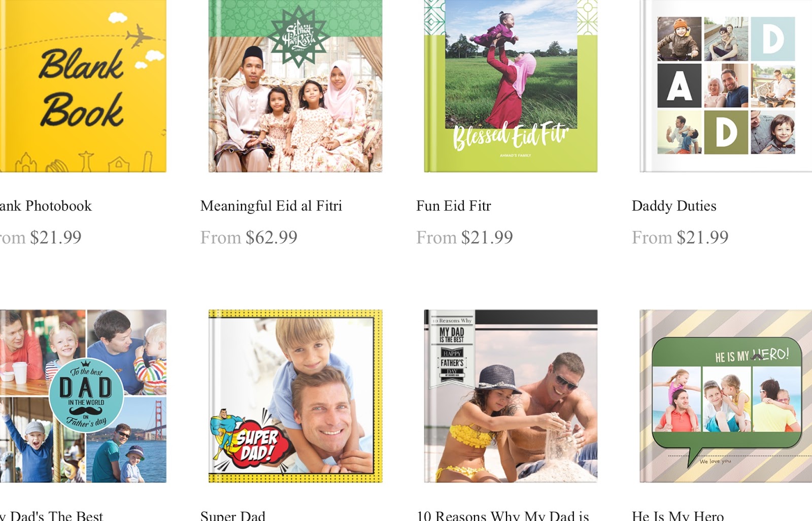Open the Blessed Eid Fitr green cover
The height and width of the screenshot is (521, 812).
pyautogui.click(x=511, y=86)
